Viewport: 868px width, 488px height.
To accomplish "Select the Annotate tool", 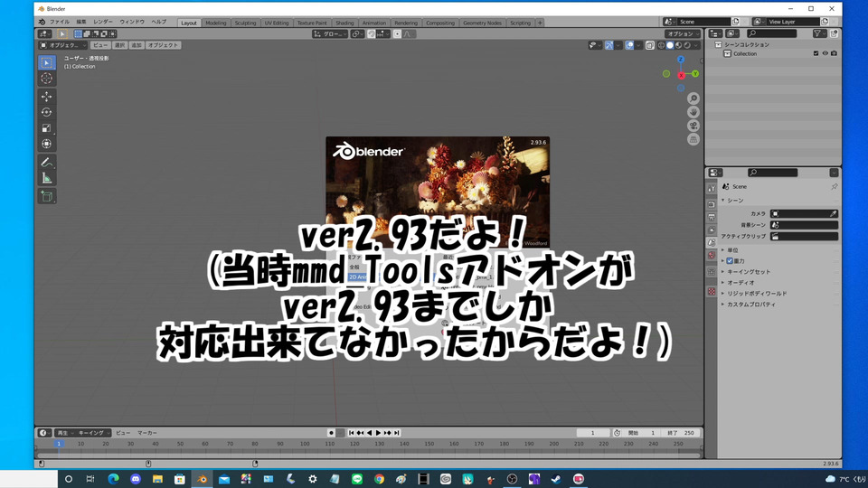I will click(46, 162).
